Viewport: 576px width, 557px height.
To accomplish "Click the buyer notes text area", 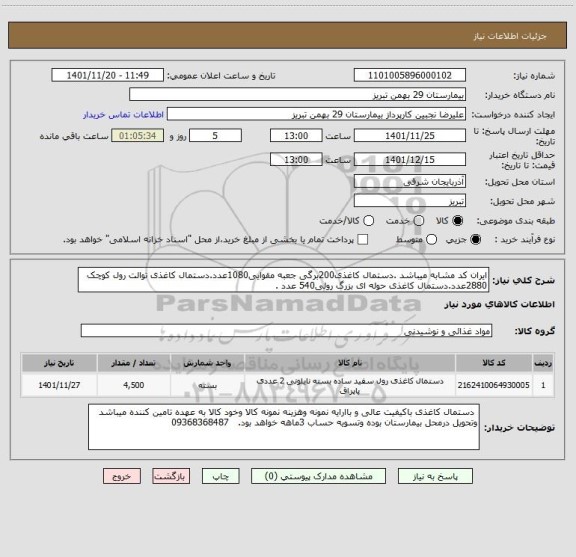I will coord(284,427).
